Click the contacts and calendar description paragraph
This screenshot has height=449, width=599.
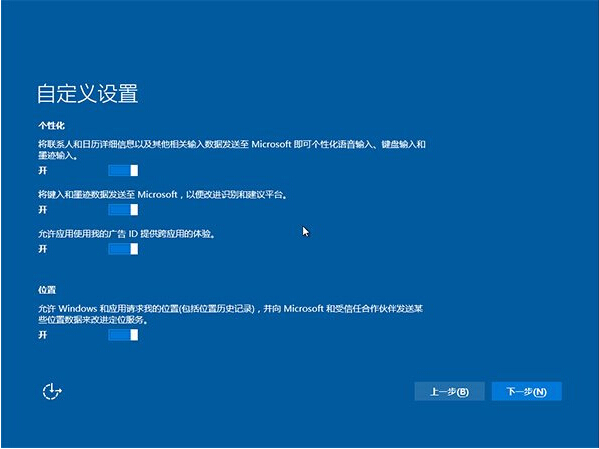click(x=232, y=150)
